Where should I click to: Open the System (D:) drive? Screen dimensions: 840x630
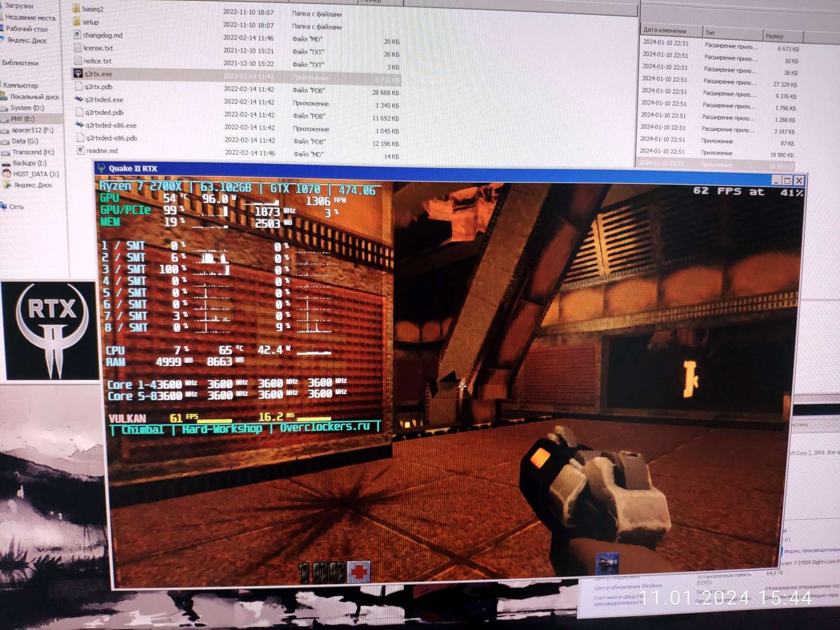tap(27, 108)
